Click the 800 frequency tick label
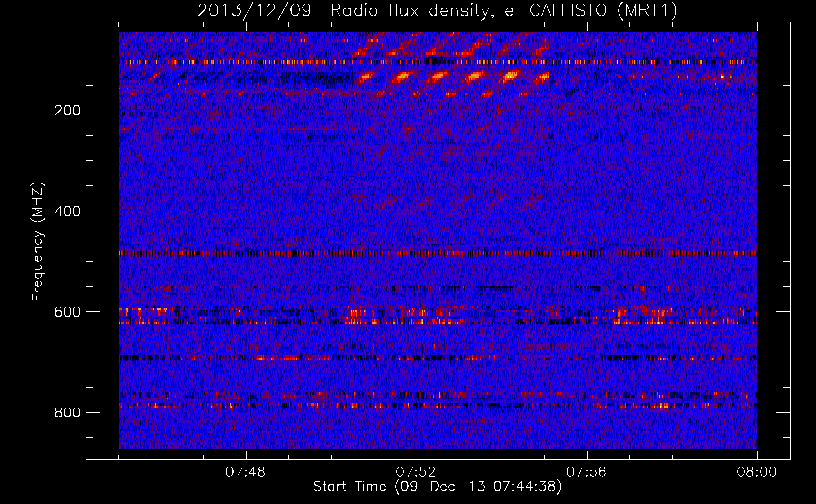The width and height of the screenshot is (816, 504). coord(68,413)
